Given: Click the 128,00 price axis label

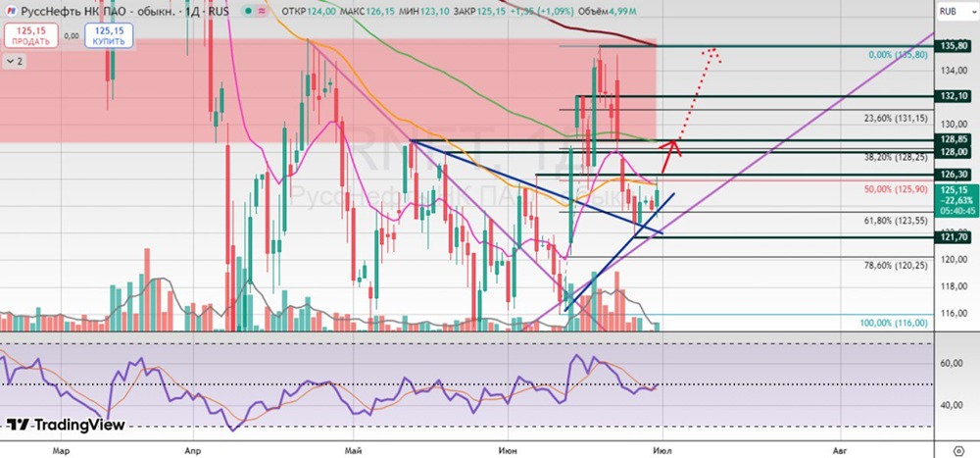Looking at the screenshot, I should coord(955,151).
